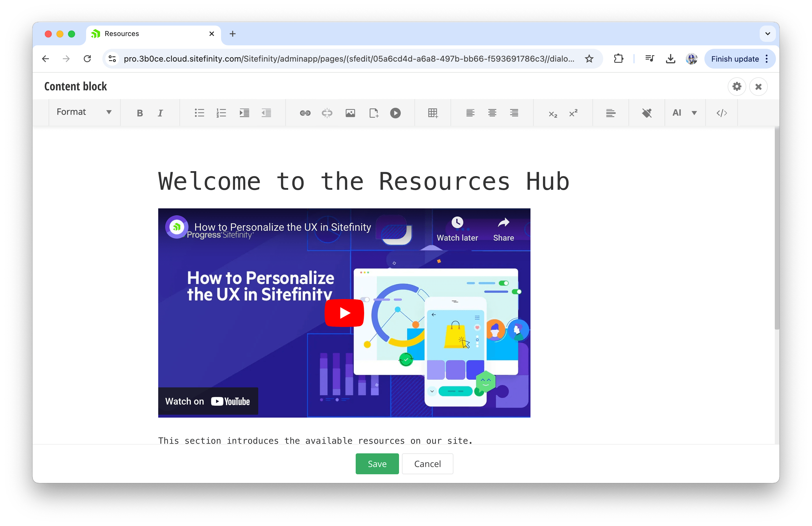Viewport: 812px width, 526px height.
Task: Click the clear formatting icon
Action: (647, 113)
